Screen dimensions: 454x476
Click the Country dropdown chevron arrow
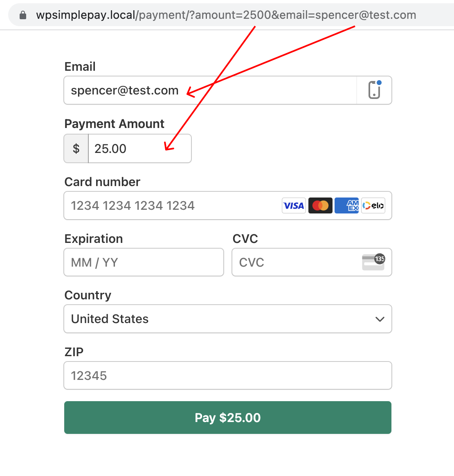pos(380,319)
